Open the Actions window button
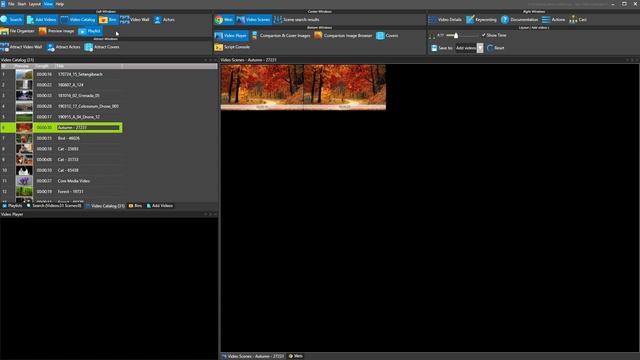640x360 pixels. pyautogui.click(x=553, y=20)
